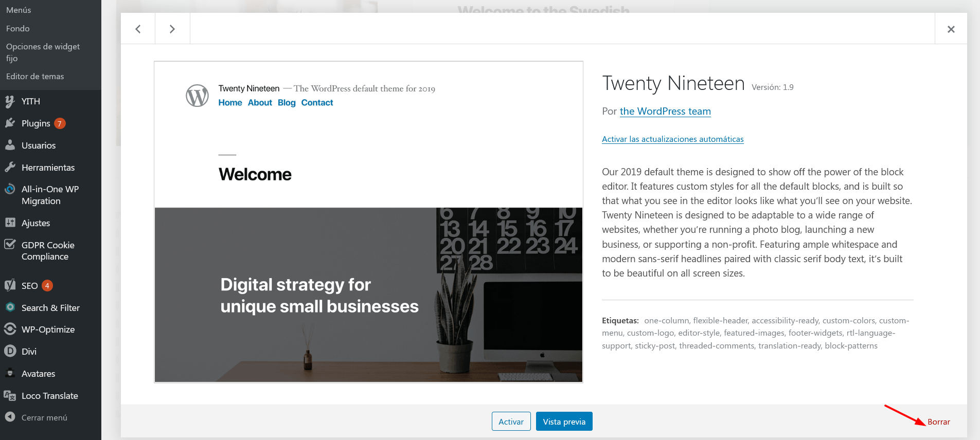Open the Menús submenu item
Image resolution: width=980 pixels, height=440 pixels.
click(x=19, y=10)
